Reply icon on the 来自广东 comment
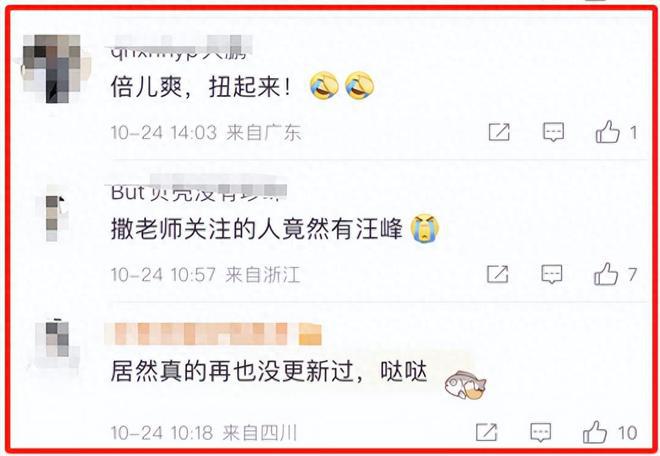Viewport: 660px width, 456px height. coord(553,132)
